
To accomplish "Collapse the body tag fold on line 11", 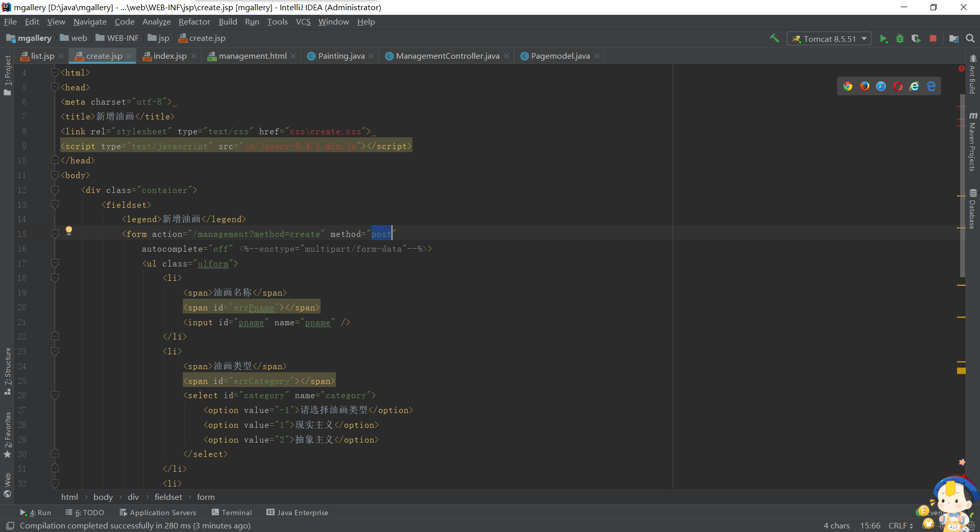I will (x=55, y=175).
